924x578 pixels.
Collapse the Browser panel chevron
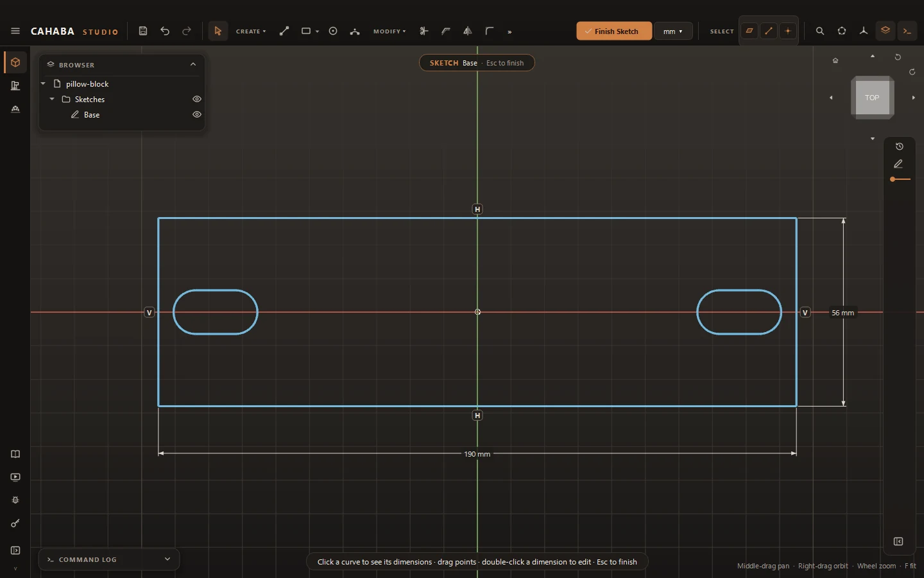coord(193,64)
